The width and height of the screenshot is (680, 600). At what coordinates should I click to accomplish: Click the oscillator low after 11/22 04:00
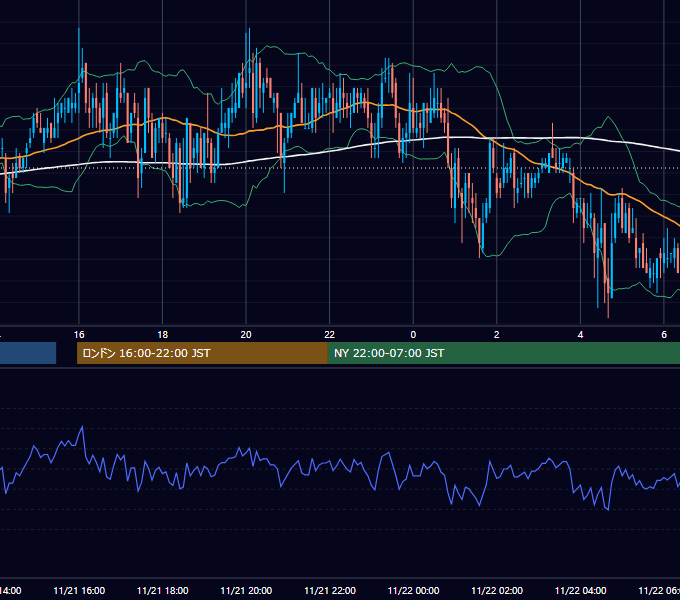(608, 509)
